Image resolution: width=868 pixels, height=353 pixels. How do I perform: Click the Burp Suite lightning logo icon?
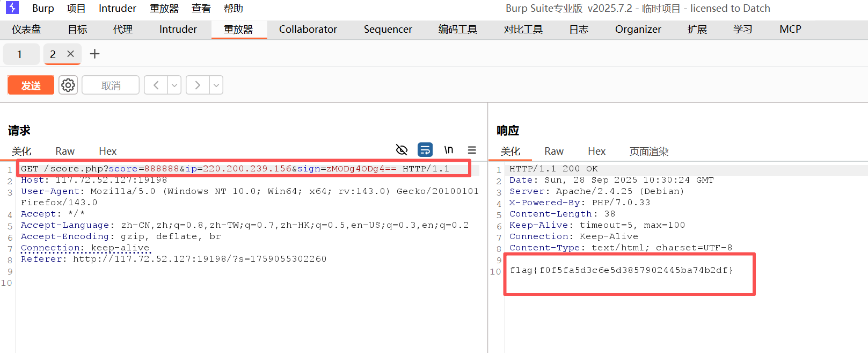pos(12,8)
